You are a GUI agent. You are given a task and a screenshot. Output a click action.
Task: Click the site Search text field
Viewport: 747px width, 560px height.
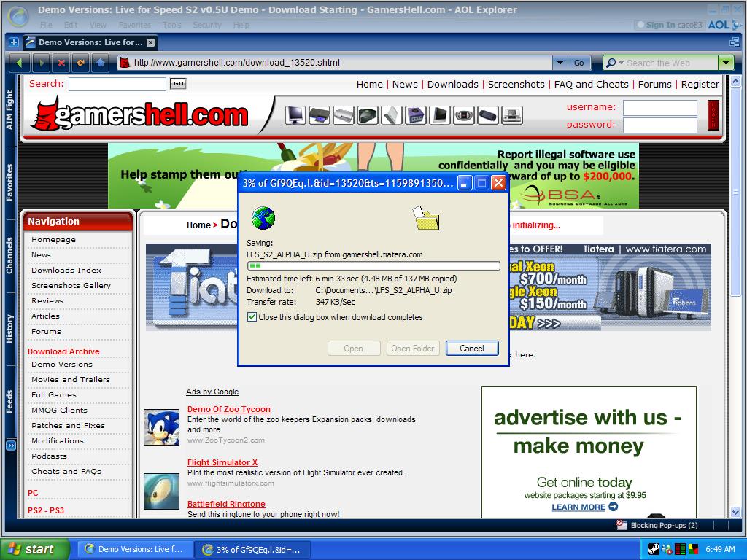tap(117, 84)
